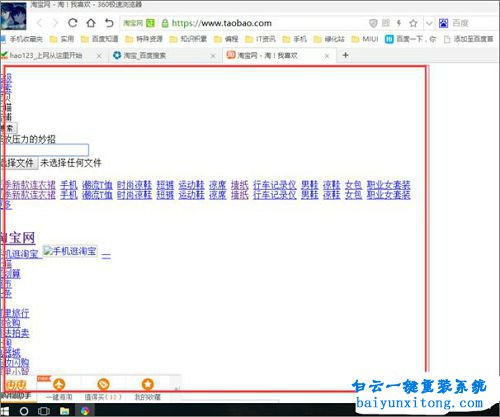Viewport: 500px width, 417px height.
Task: Open the 百度一下 bookmark
Action: click(x=411, y=39)
